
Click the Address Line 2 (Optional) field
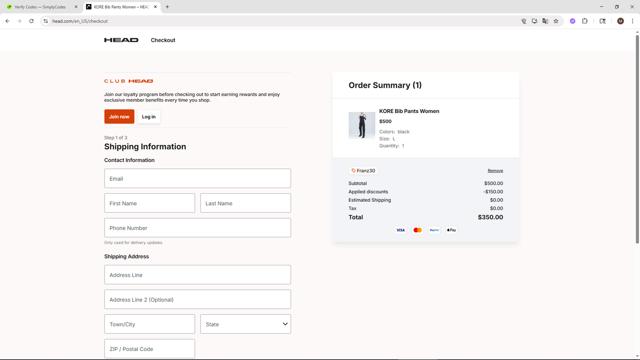pos(198,300)
